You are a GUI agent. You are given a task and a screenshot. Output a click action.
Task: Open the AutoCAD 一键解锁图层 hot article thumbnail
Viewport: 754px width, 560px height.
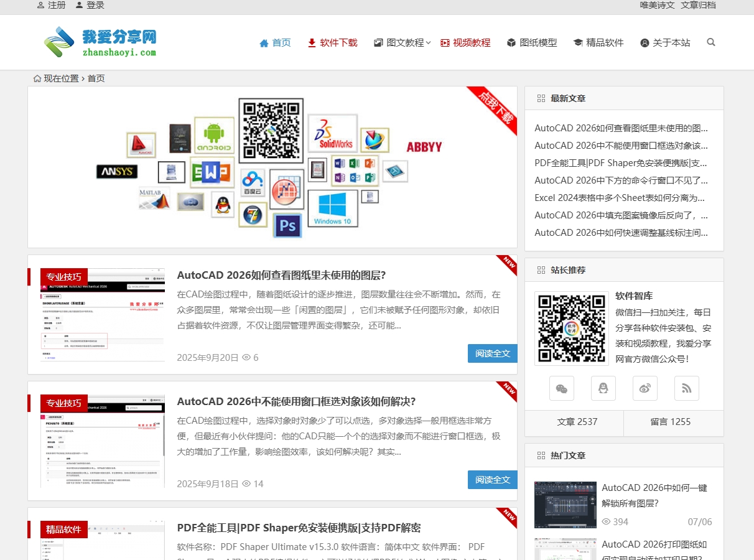coord(565,505)
